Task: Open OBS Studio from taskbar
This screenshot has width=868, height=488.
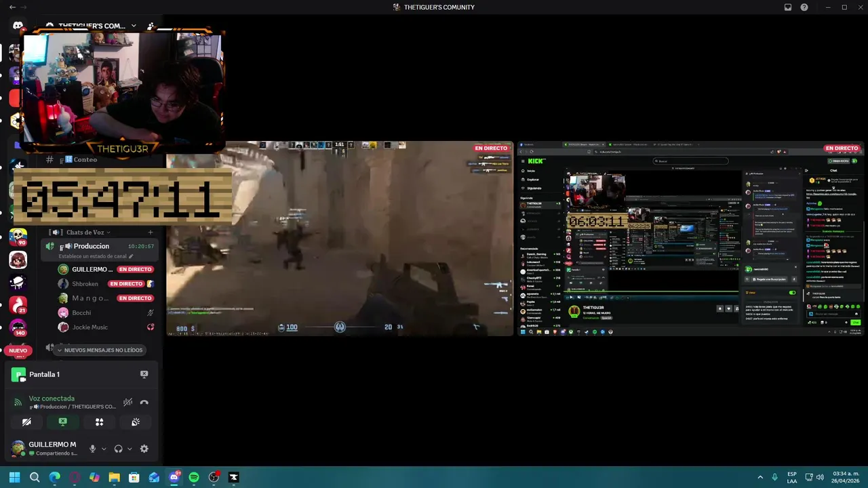Action: point(214,477)
